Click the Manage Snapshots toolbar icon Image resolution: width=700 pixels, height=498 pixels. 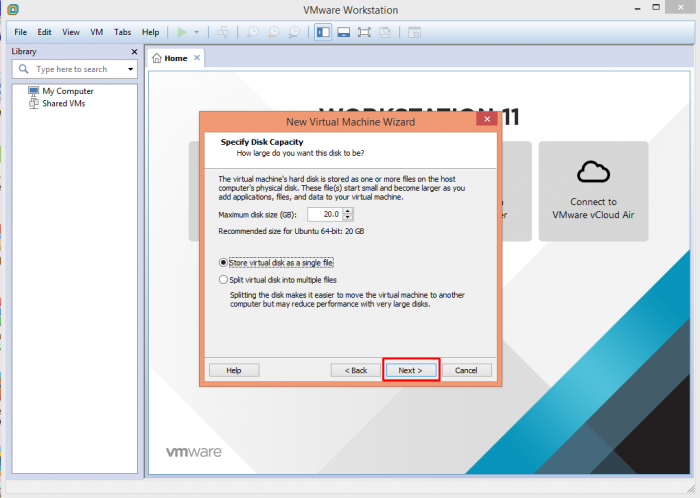[x=294, y=32]
